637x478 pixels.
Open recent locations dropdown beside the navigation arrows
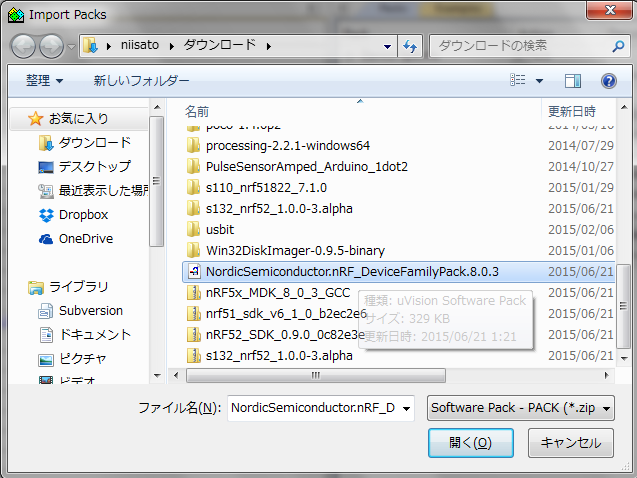[x=72, y=47]
